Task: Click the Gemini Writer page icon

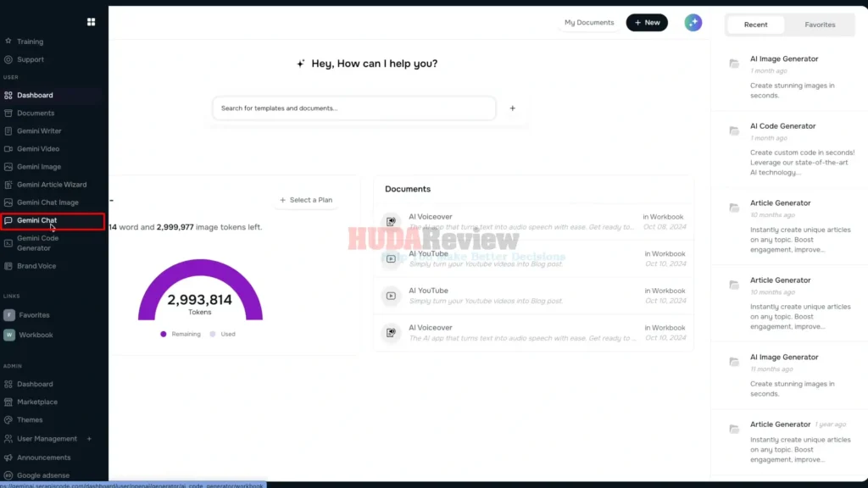Action: pyautogui.click(x=8, y=131)
